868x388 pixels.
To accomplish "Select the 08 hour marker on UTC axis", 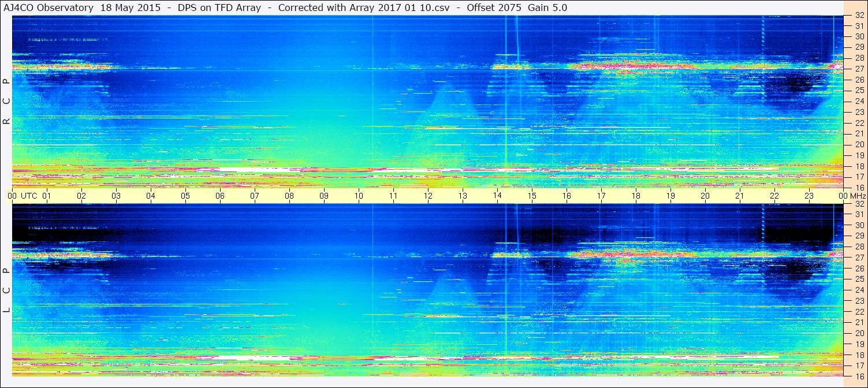I will tap(289, 196).
